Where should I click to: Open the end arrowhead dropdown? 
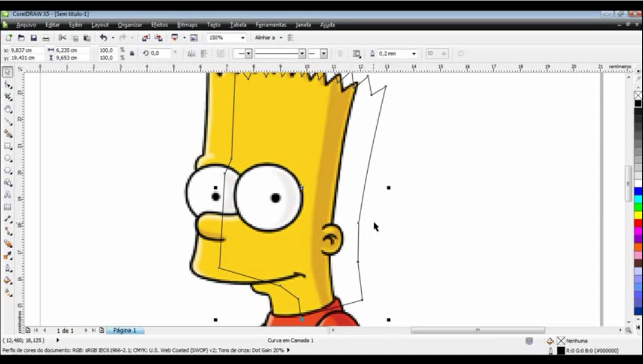324,53
